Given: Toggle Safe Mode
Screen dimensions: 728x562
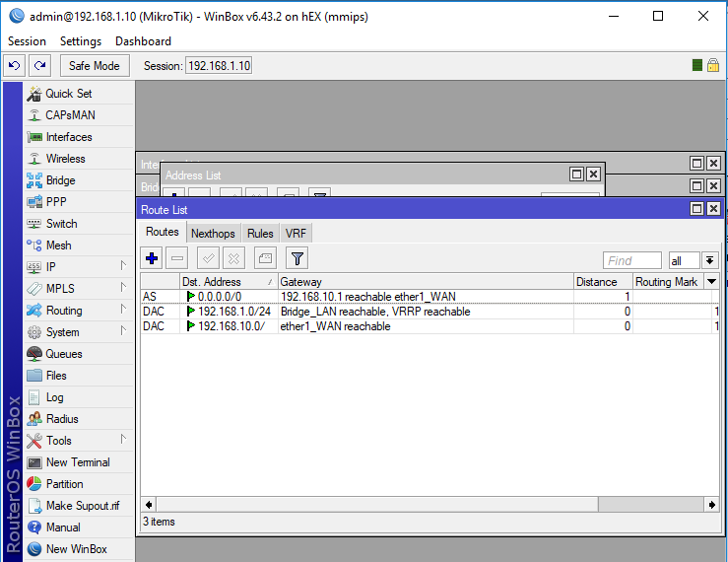Looking at the screenshot, I should [x=95, y=65].
